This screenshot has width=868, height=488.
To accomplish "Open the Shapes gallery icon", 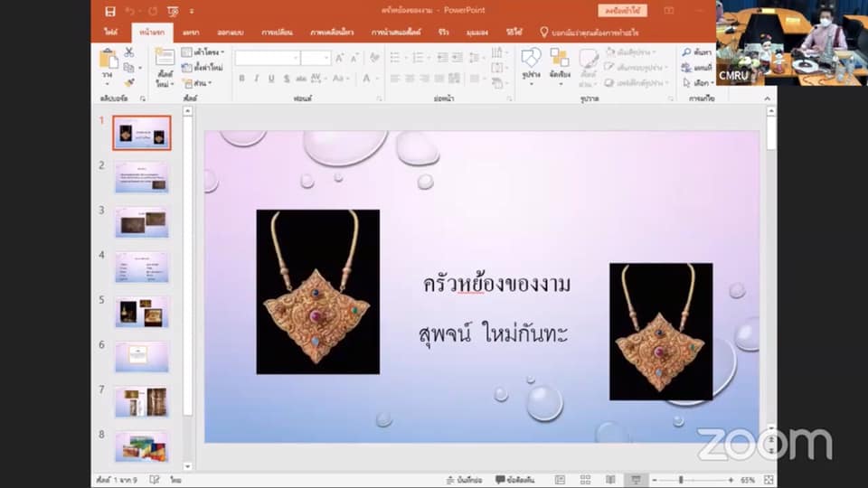I will click(x=531, y=61).
